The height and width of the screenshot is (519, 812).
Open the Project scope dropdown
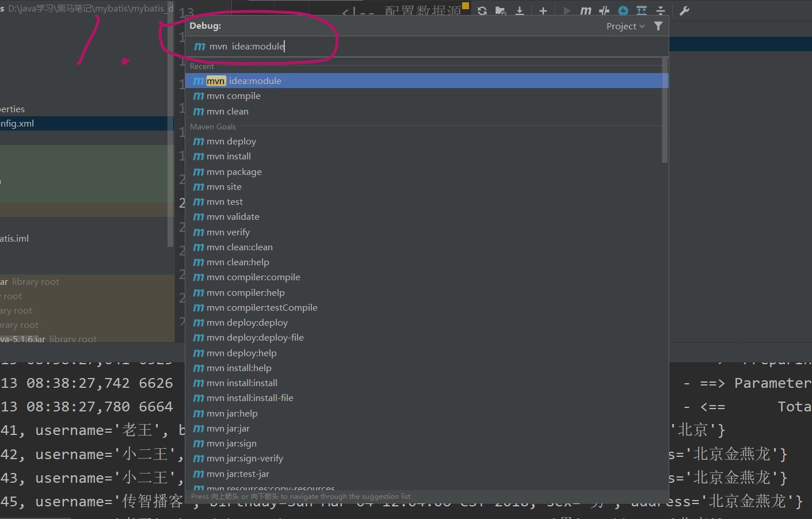tap(624, 25)
